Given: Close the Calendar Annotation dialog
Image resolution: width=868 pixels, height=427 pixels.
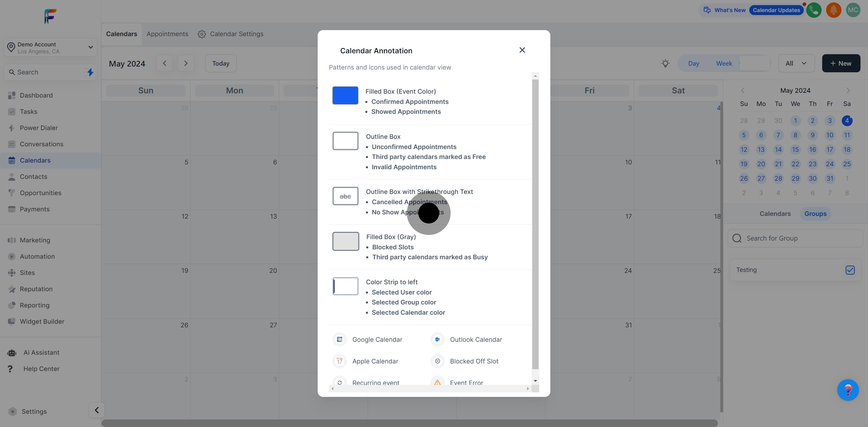Looking at the screenshot, I should tap(522, 50).
